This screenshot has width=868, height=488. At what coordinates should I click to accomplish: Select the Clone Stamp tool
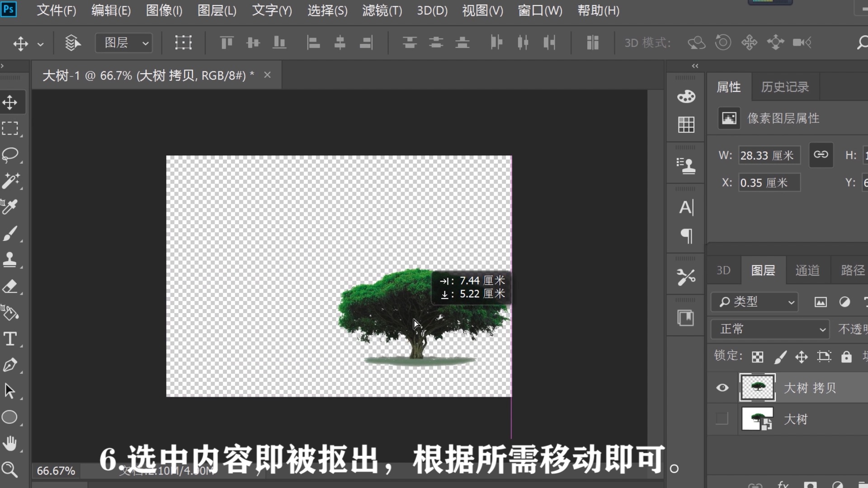click(10, 260)
